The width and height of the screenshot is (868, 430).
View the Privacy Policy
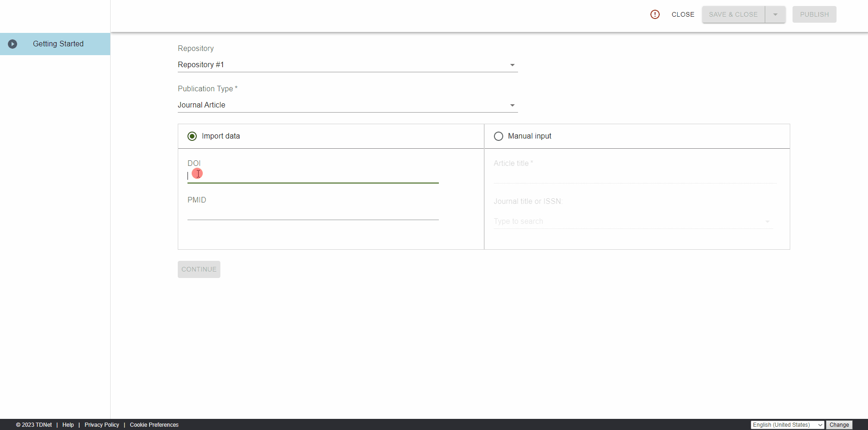pos(101,424)
